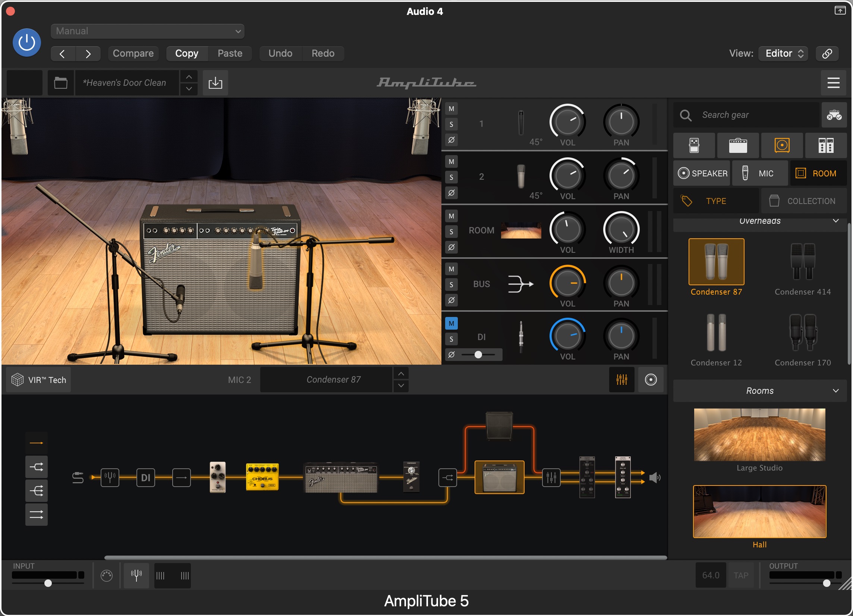Screen dimensions: 853x616
Task: Step to previous preset with up arrow
Action: 189,77
